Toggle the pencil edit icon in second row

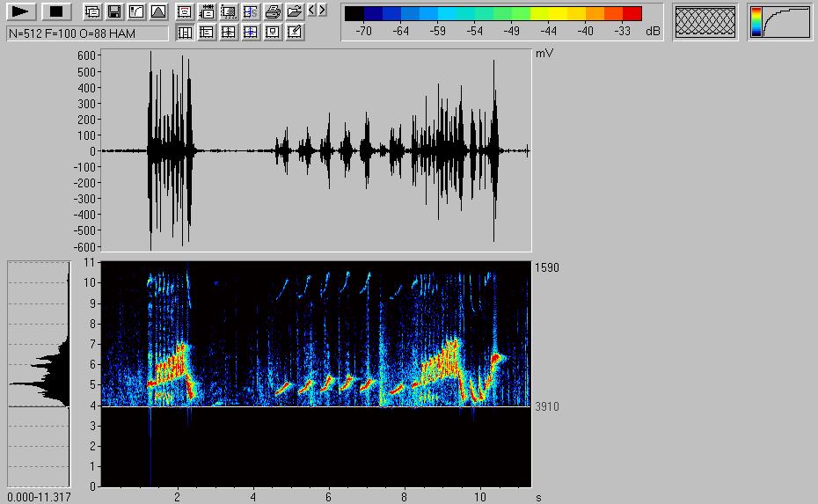pyautogui.click(x=295, y=33)
